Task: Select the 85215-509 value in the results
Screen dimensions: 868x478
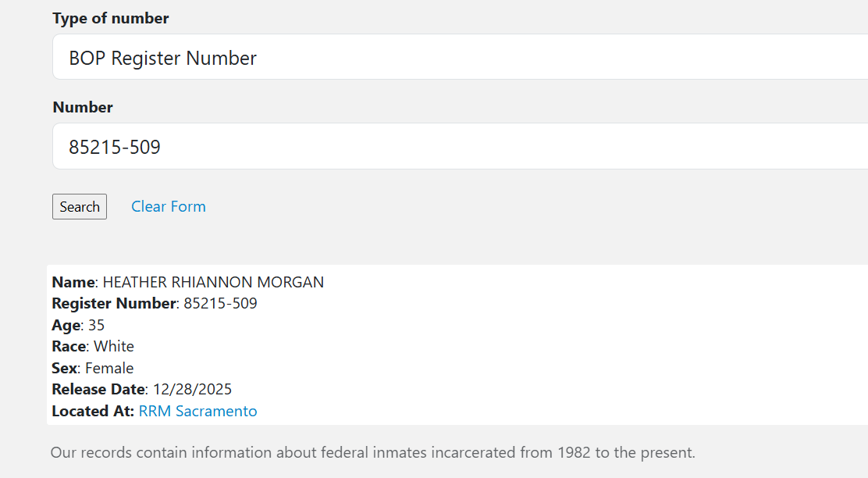Action: click(220, 304)
